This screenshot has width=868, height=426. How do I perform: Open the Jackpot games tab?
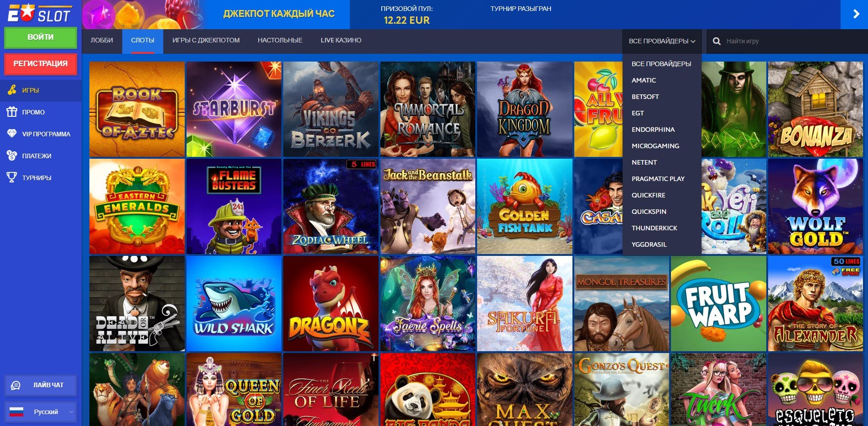[206, 40]
